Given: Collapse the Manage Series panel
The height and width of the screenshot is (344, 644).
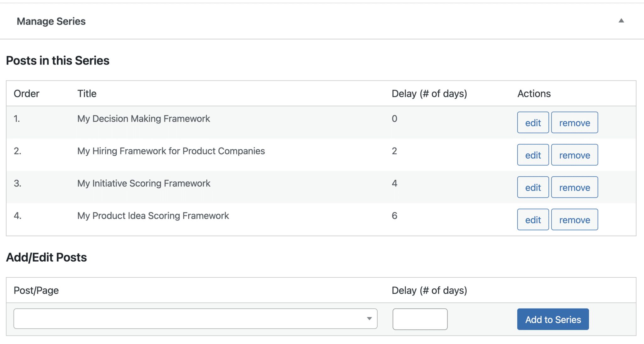Looking at the screenshot, I should tap(621, 21).
